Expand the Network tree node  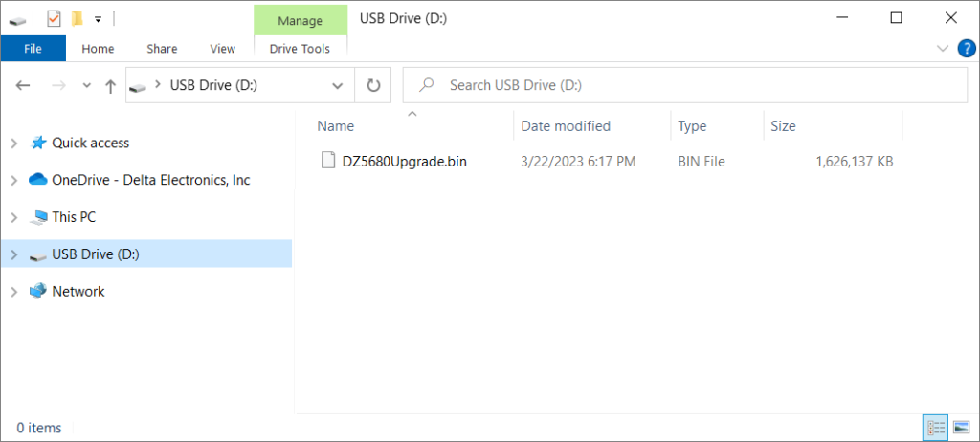click(x=14, y=292)
